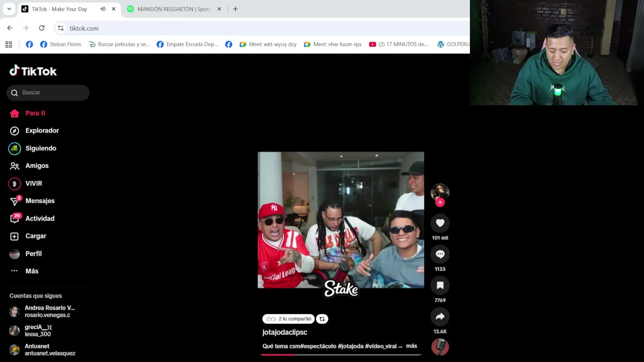Open the Actividad notifications
This screenshot has width=644, height=362.
tap(32, 219)
